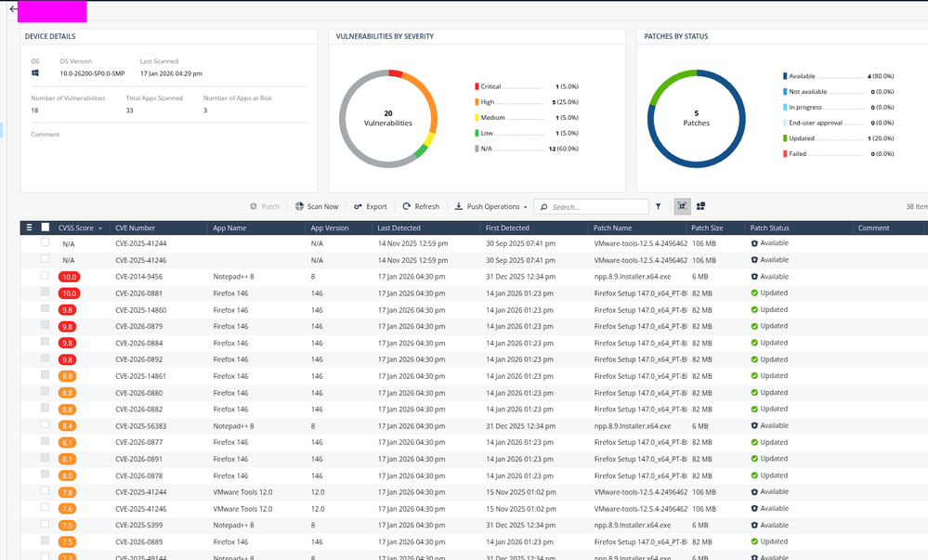Click the 10.0 score badge for CVE-2026-0881
This screenshot has width=928, height=560.
coord(69,293)
